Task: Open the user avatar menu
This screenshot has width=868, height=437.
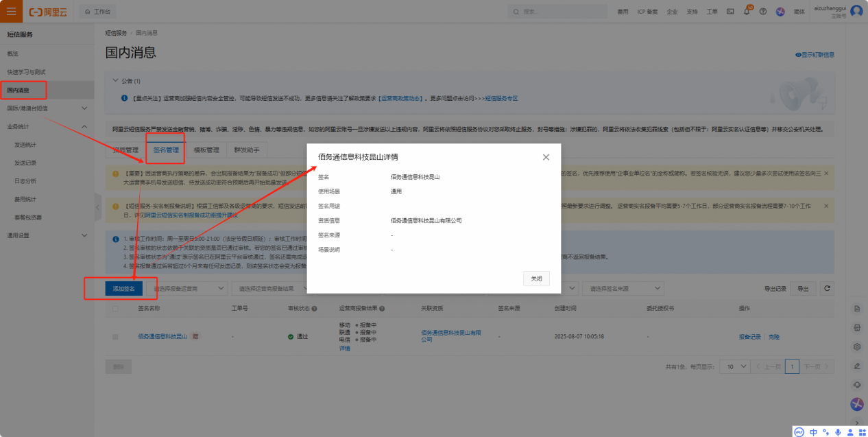Action: tap(856, 12)
